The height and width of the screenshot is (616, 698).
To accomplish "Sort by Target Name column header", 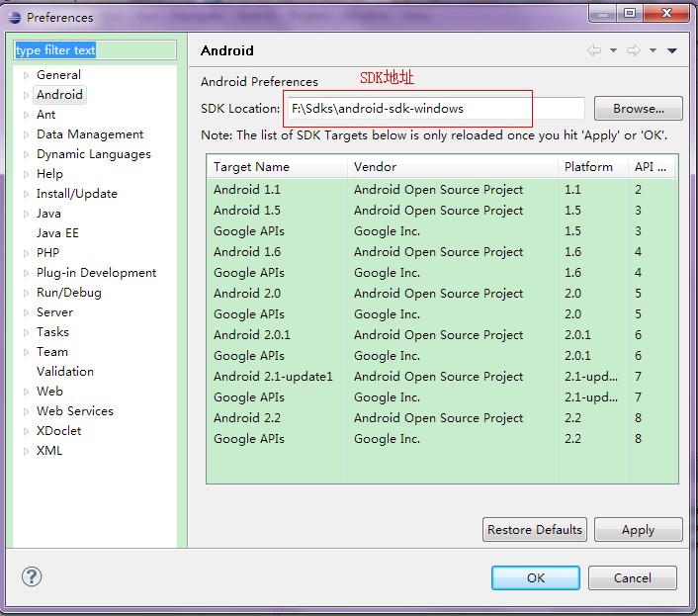I will 277,167.
